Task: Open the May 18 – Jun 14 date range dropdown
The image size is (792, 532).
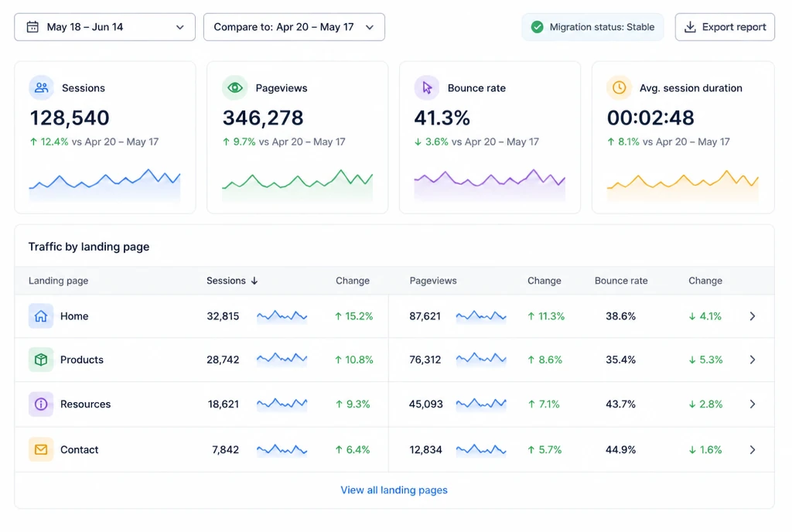Action: pos(104,27)
